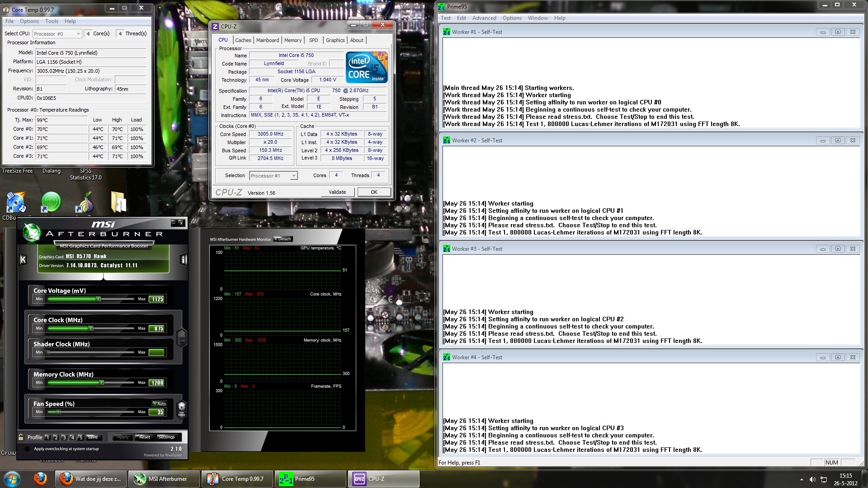Click the profile lock padlock icon
The height and width of the screenshot is (488, 868).
[21, 437]
